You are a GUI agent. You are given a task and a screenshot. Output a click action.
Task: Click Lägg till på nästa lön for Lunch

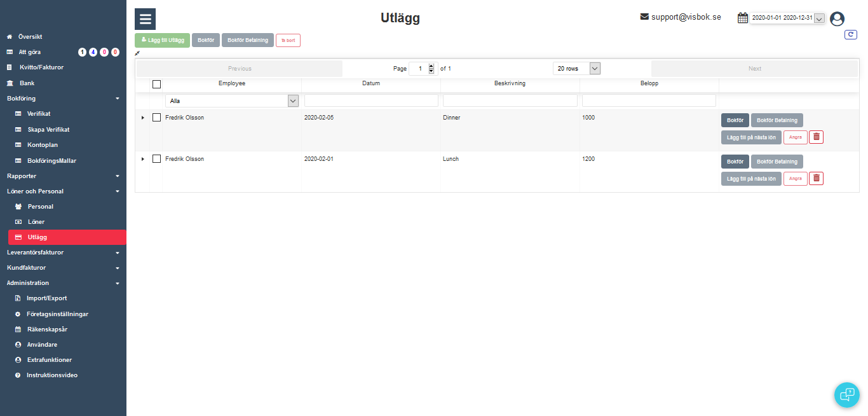coord(750,179)
